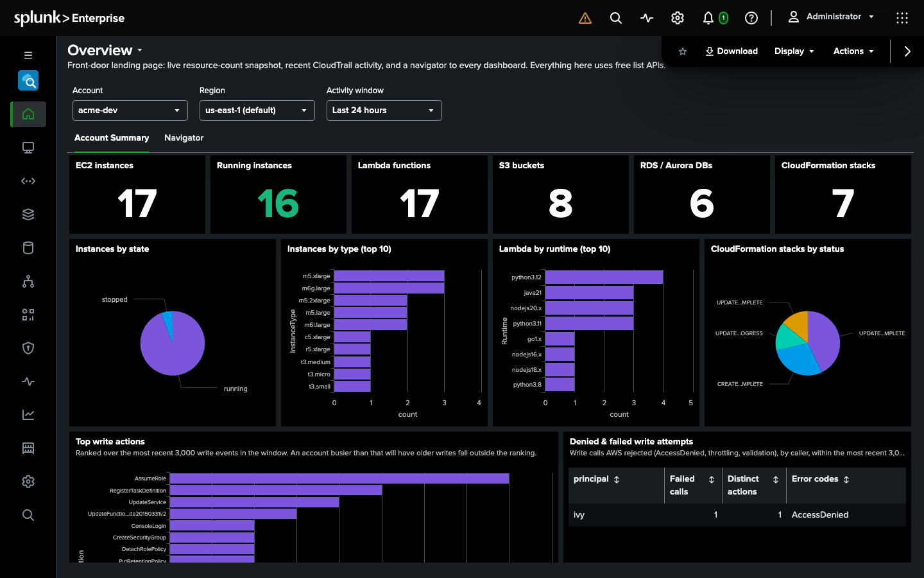
Task: Open the warning alert triangle icon
Action: tap(585, 18)
